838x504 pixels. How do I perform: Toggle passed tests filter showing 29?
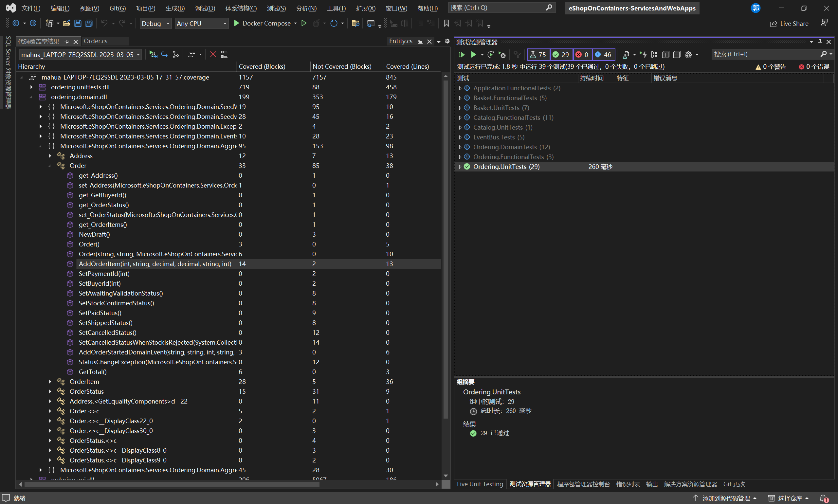pyautogui.click(x=561, y=55)
